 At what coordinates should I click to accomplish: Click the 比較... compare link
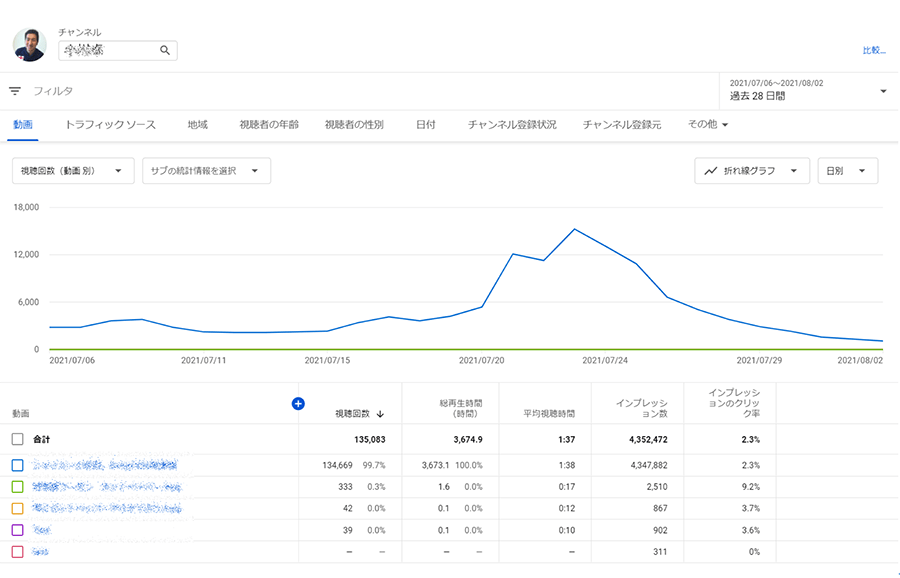point(873,50)
